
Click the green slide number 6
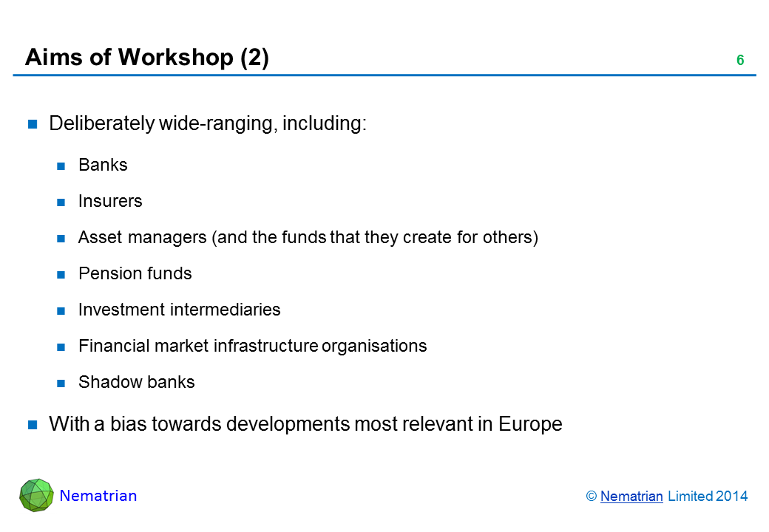pos(739,61)
